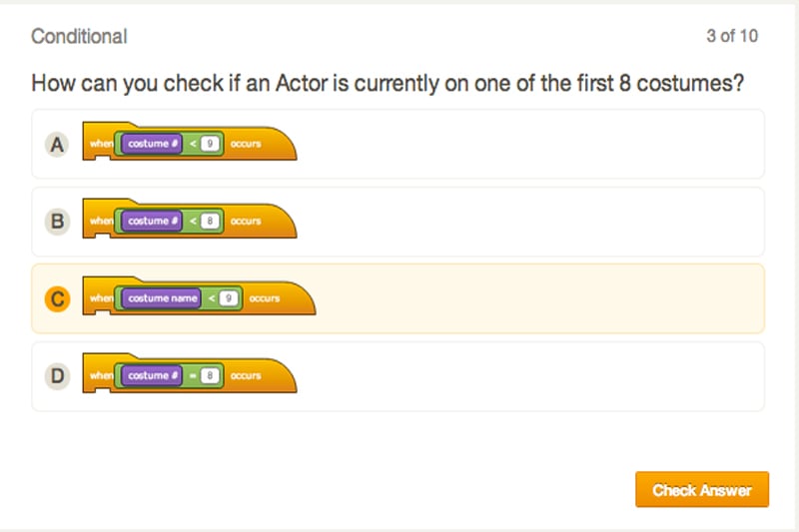Click the number 8 field in option D

pos(210,375)
